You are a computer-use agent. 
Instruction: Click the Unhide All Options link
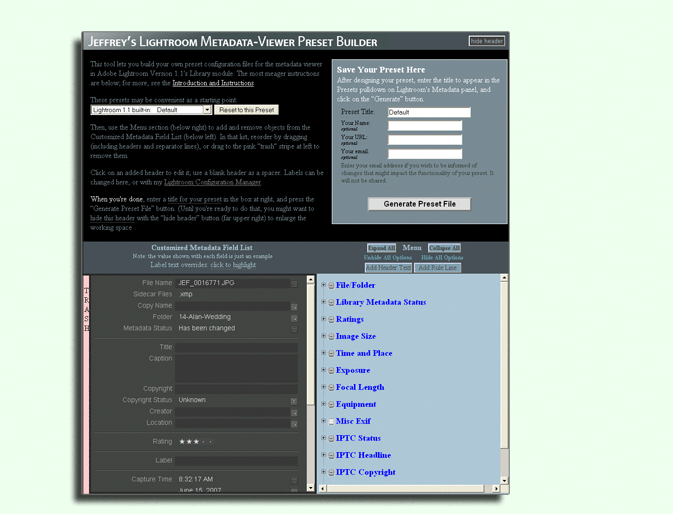click(x=388, y=257)
